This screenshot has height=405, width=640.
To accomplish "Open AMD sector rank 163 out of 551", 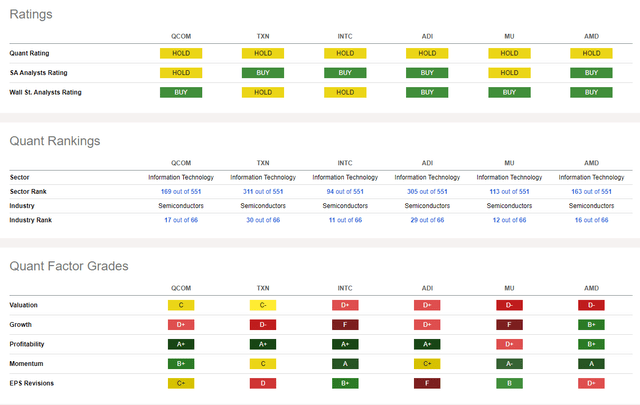I will click(591, 191).
